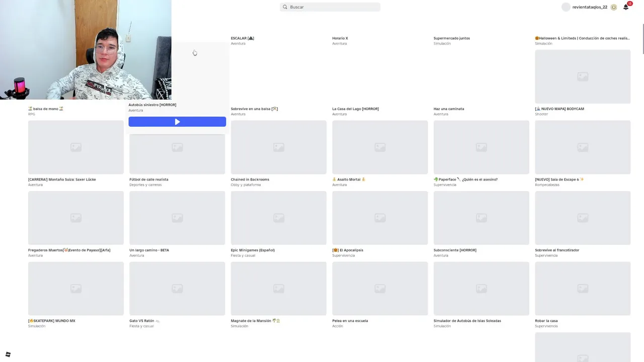Image resolution: width=644 pixels, height=362 pixels.
Task: Open the Robux balance icon
Action: (614, 7)
